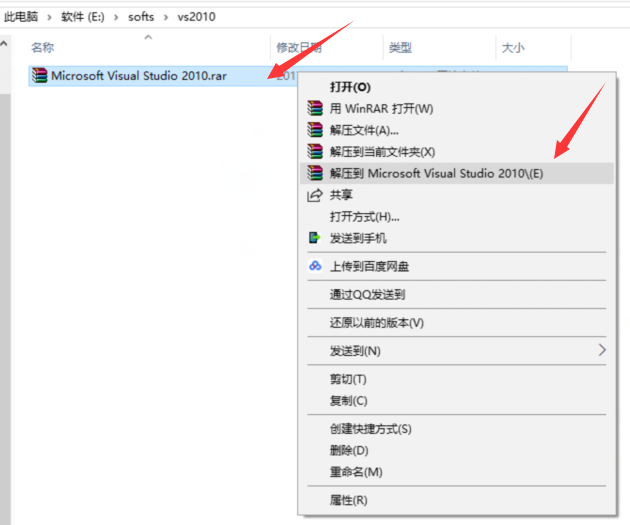The image size is (630, 525).
Task: Navigate to 此电脑 in address bar
Action: [21, 17]
